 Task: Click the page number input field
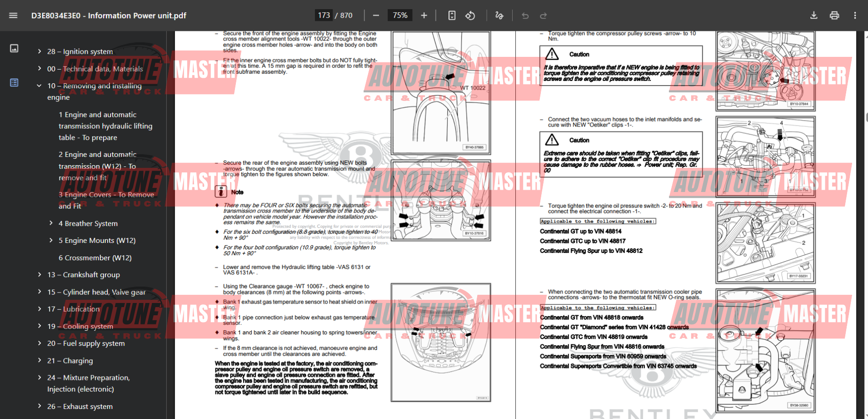tap(324, 15)
